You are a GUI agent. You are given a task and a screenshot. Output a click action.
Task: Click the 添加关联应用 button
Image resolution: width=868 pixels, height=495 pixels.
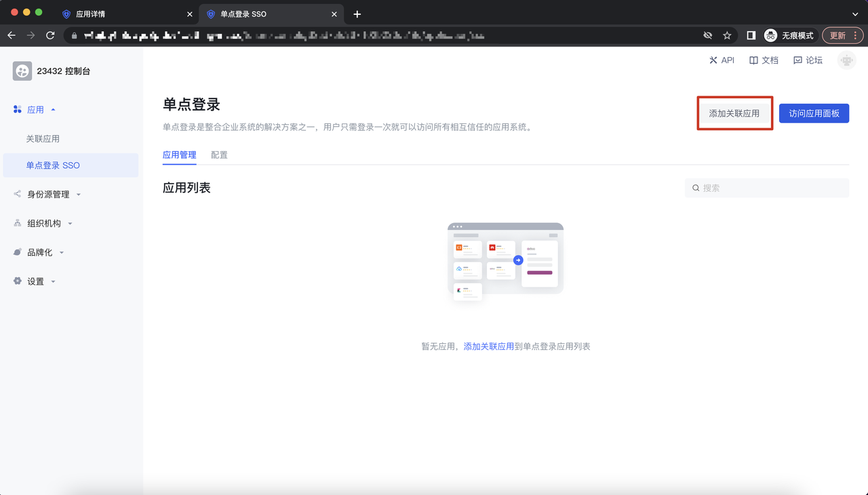point(734,113)
